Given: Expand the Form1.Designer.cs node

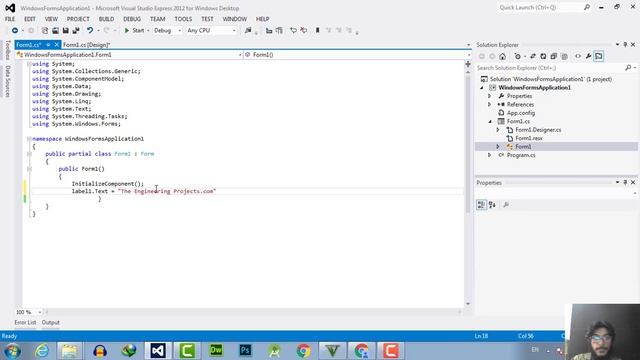Looking at the screenshot, I should (x=498, y=130).
